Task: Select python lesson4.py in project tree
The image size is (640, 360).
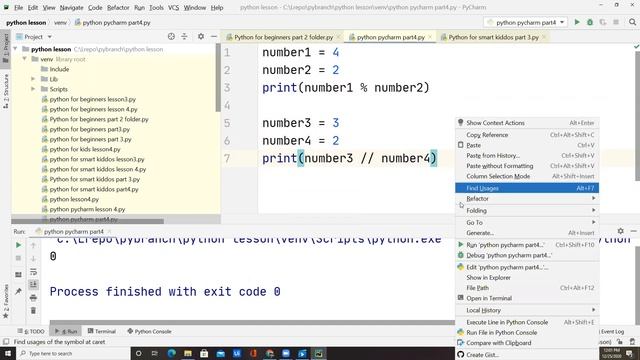Action: (74, 199)
